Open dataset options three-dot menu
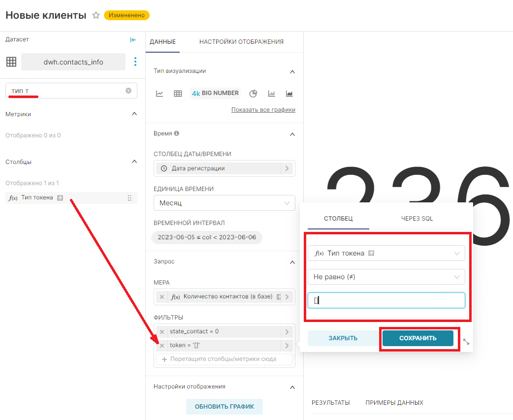 tap(135, 62)
